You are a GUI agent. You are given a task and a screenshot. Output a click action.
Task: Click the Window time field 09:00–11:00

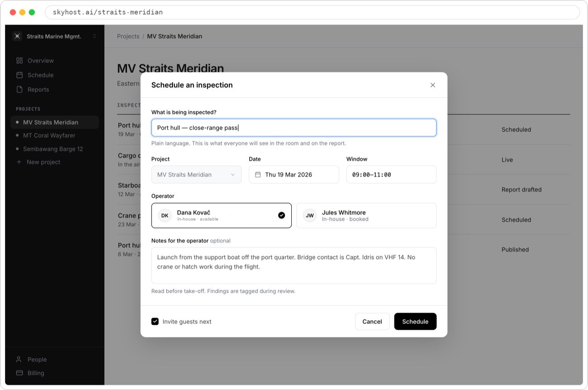coord(391,174)
